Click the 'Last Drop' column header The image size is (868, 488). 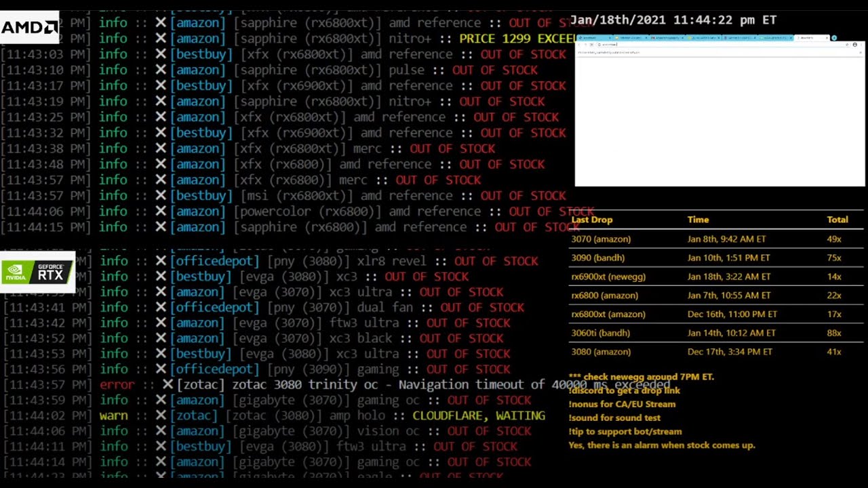(x=592, y=220)
